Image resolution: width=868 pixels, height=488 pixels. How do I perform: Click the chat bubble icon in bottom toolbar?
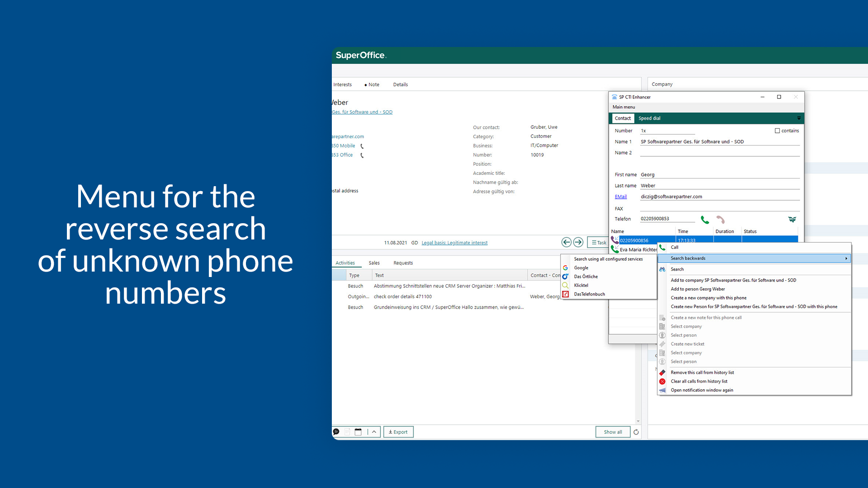coord(336,432)
